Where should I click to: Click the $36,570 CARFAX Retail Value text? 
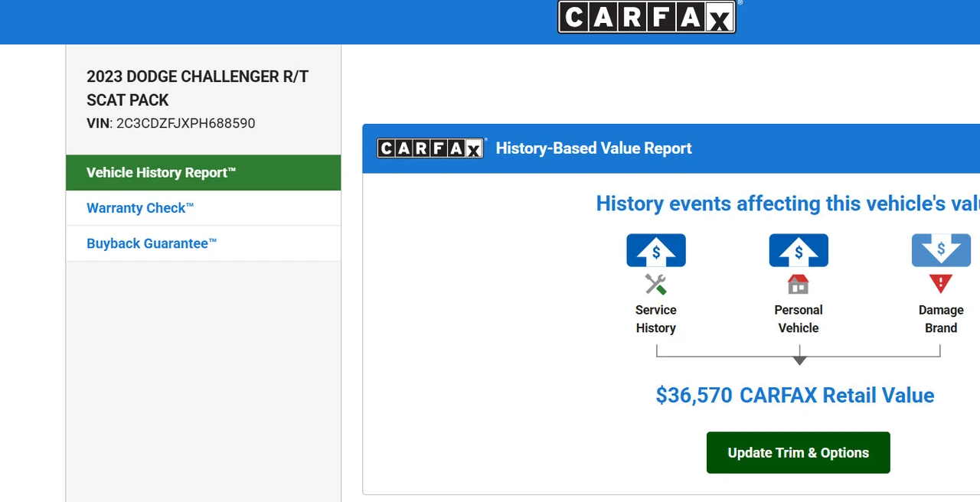coord(795,396)
